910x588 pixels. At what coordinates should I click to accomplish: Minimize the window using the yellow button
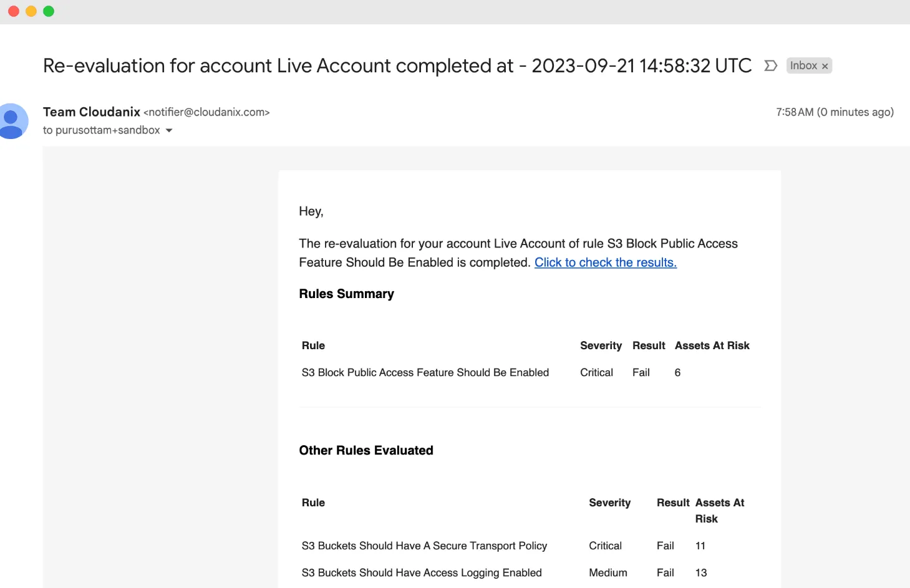31,11
